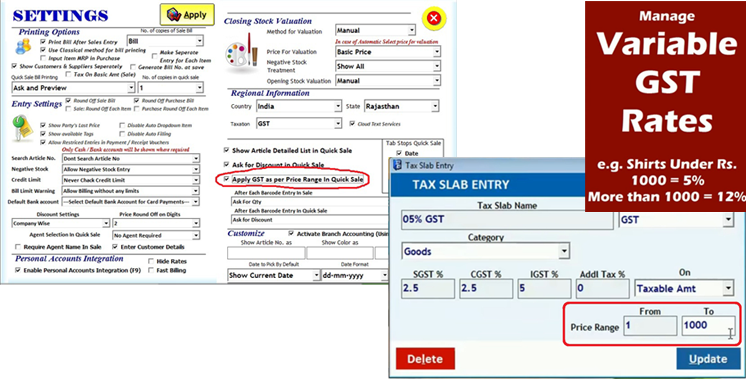Toggle Cloud Text Services checkbox

click(x=352, y=124)
